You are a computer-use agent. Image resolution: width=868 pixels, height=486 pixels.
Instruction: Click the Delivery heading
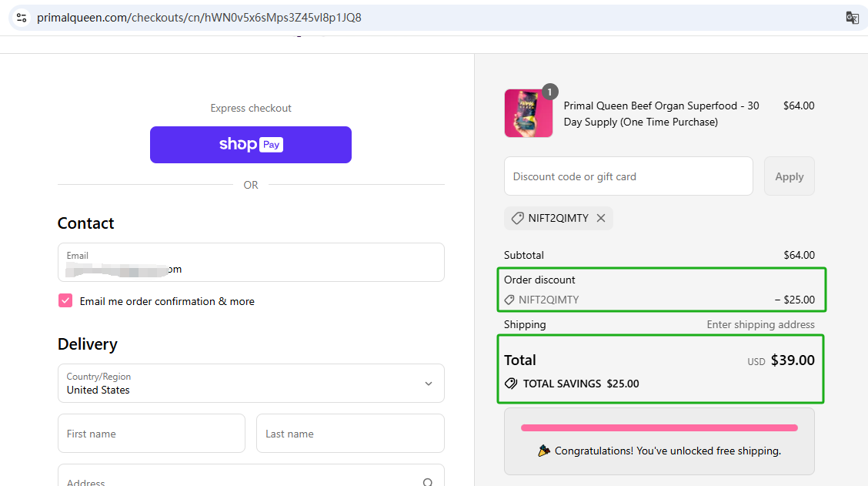tap(88, 344)
